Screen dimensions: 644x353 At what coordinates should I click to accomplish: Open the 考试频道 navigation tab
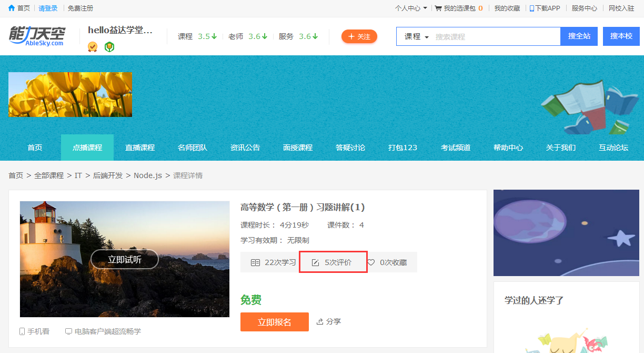(456, 148)
